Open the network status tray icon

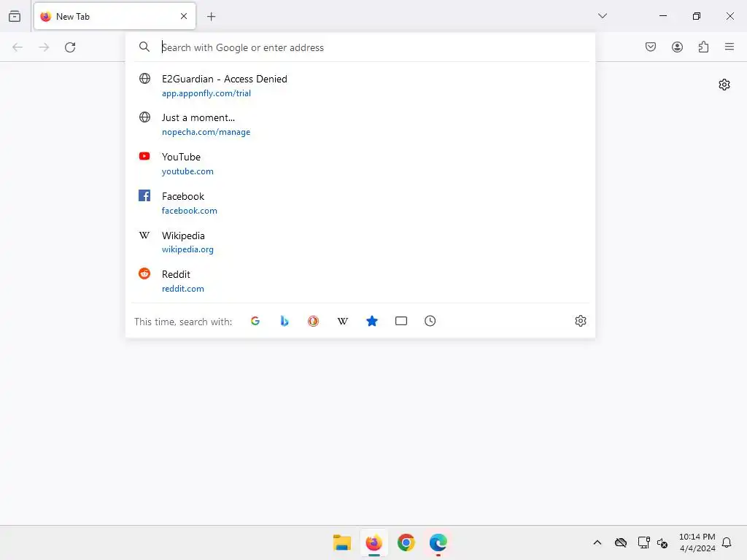pos(643,542)
